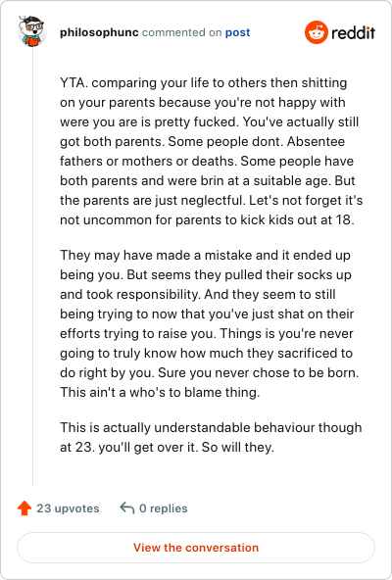
Task: Click the paragraph starting 'YTA. comparing your life'
Action: (x=212, y=151)
